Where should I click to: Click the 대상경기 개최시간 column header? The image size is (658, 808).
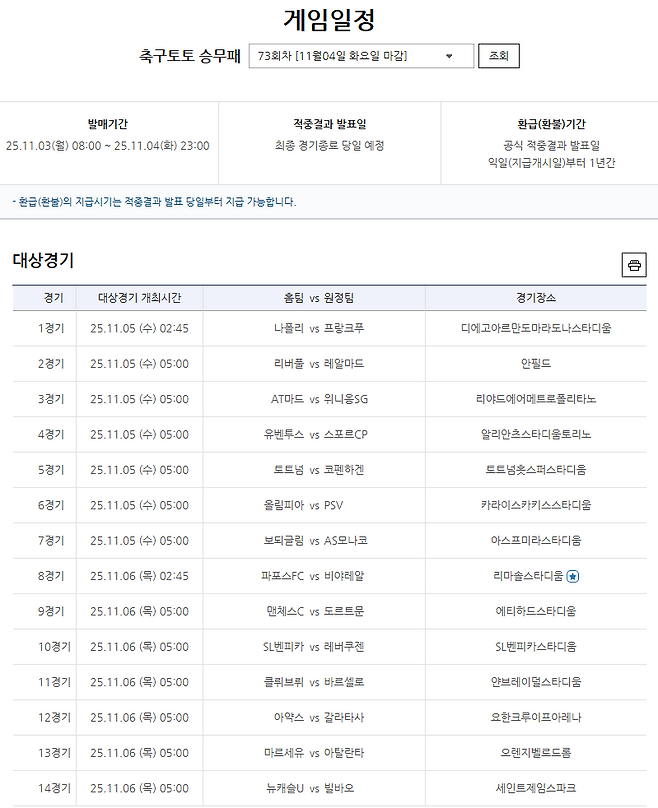(139, 298)
